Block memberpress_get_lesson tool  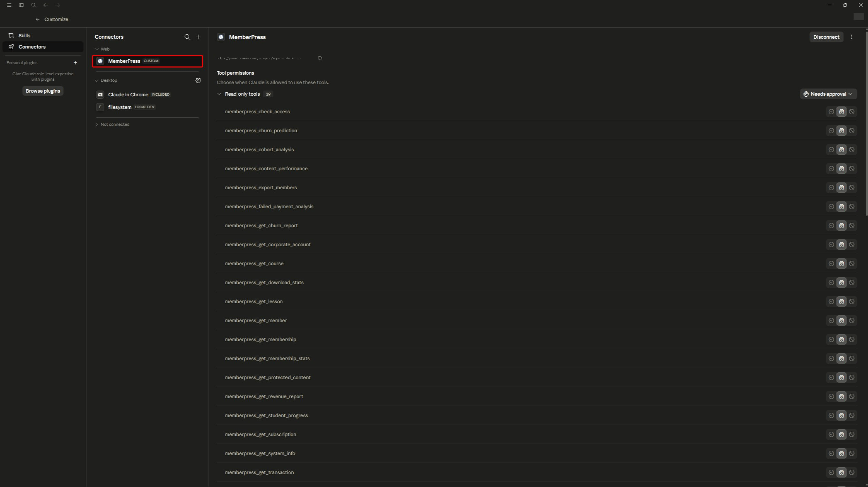click(x=852, y=301)
